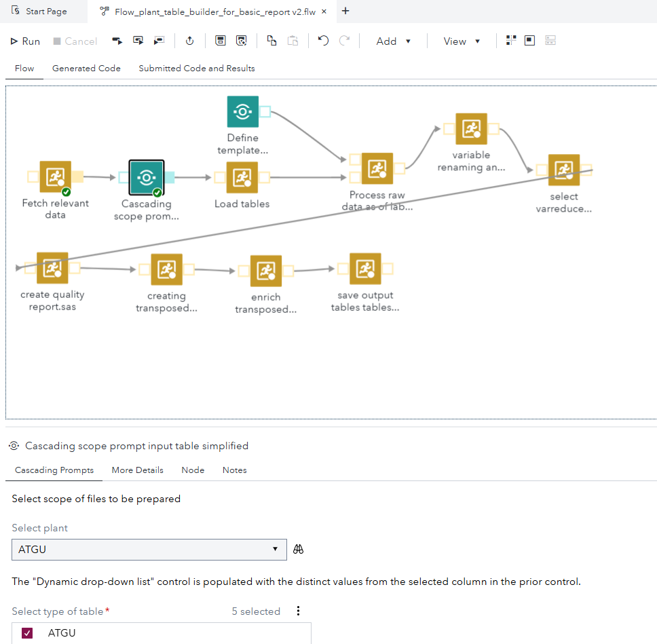Open the View dropdown menu
The height and width of the screenshot is (644, 657).
coord(462,41)
